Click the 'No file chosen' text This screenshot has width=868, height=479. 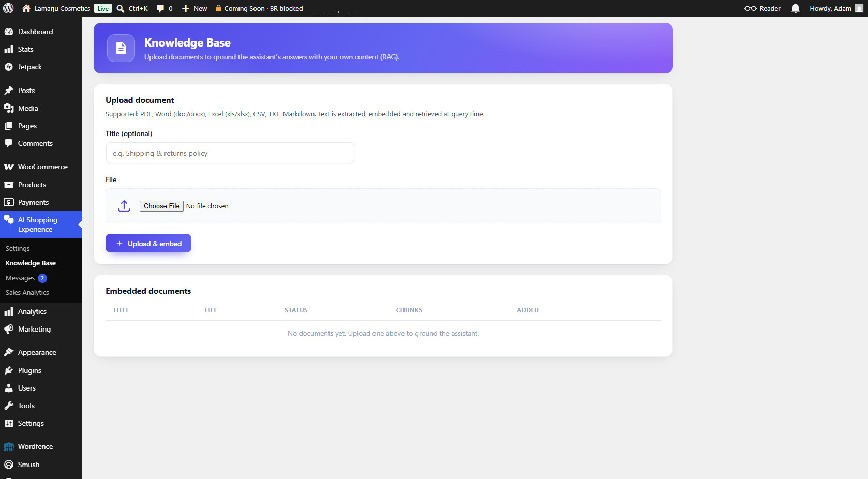(x=207, y=206)
